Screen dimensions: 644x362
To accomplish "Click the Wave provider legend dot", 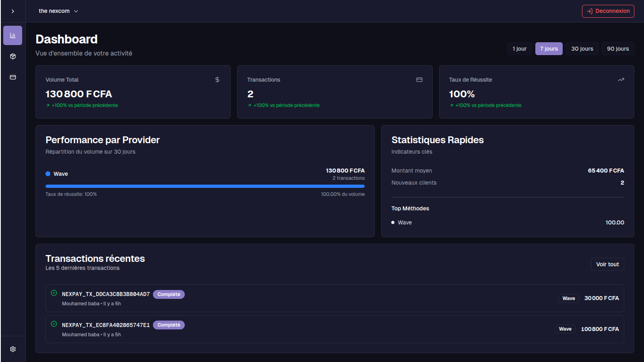I will point(47,173).
